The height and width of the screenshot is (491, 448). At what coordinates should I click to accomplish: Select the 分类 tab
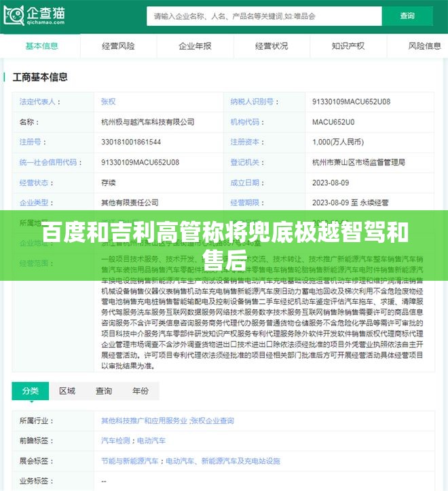pos(31,391)
